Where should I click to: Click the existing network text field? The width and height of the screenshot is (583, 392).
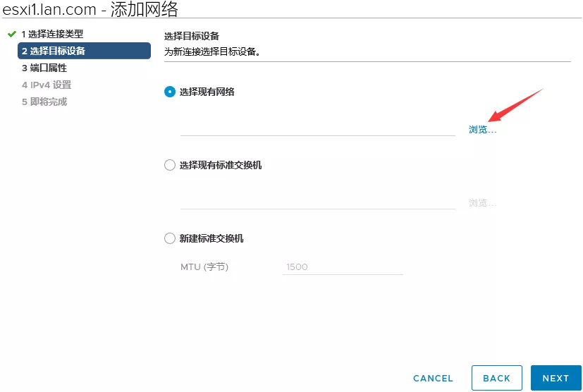coord(317,127)
